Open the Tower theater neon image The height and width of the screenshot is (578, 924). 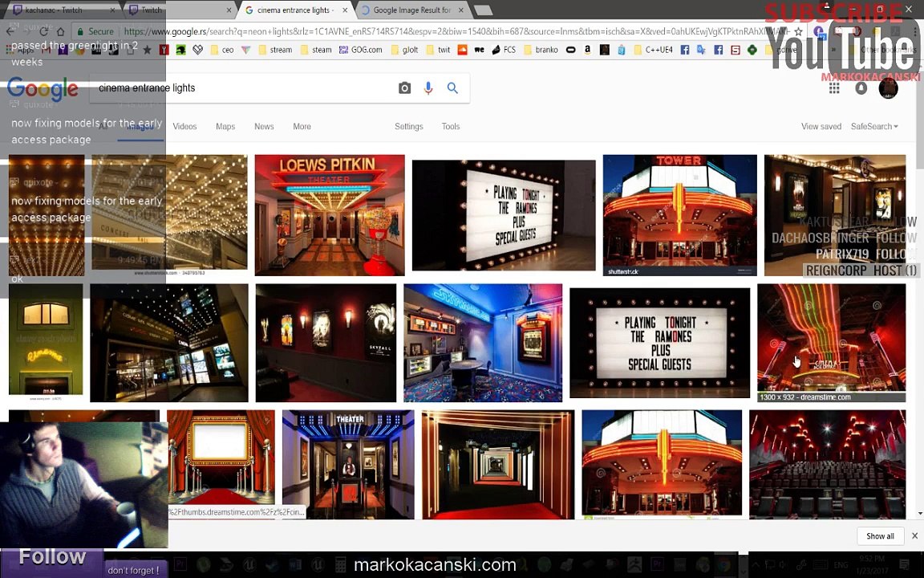(x=679, y=215)
